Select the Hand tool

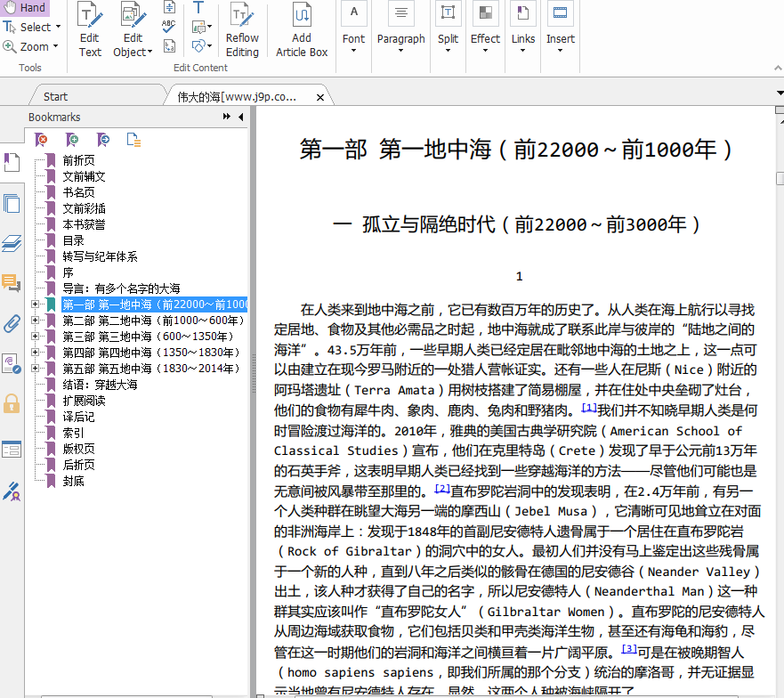[x=25, y=8]
